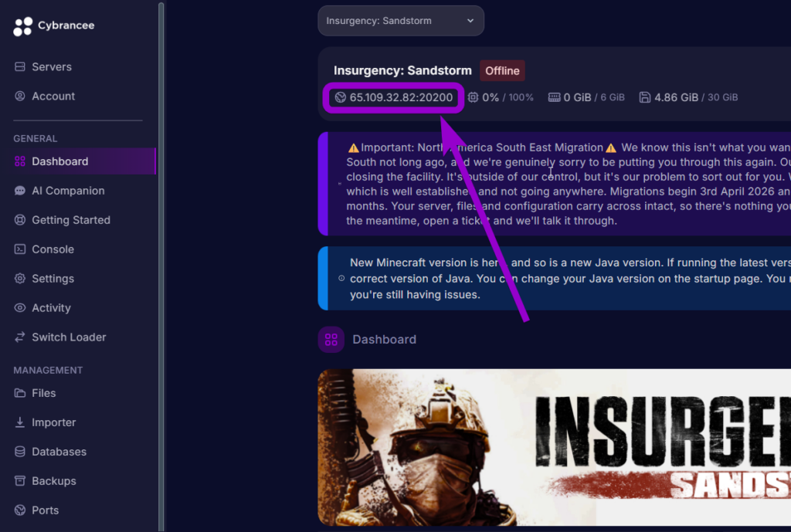Click the Console terminal icon
The height and width of the screenshot is (532, 791).
(x=19, y=249)
